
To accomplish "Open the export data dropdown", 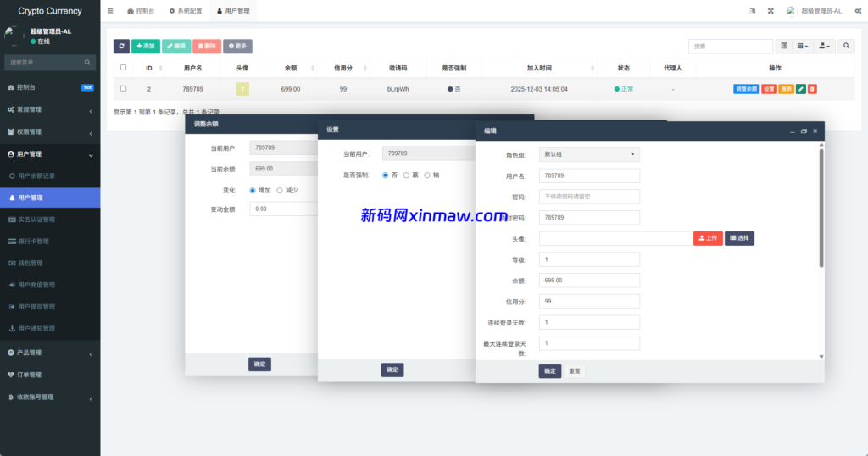I will (x=824, y=46).
